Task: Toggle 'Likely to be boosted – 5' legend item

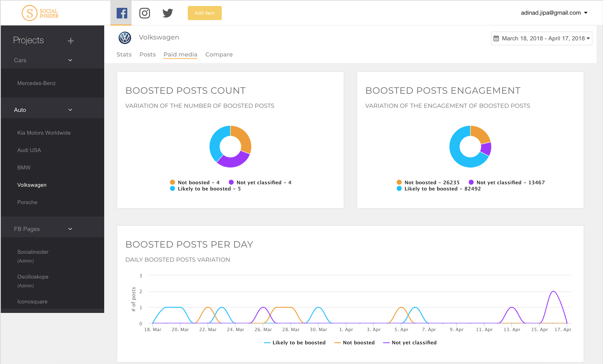Action: (205, 189)
